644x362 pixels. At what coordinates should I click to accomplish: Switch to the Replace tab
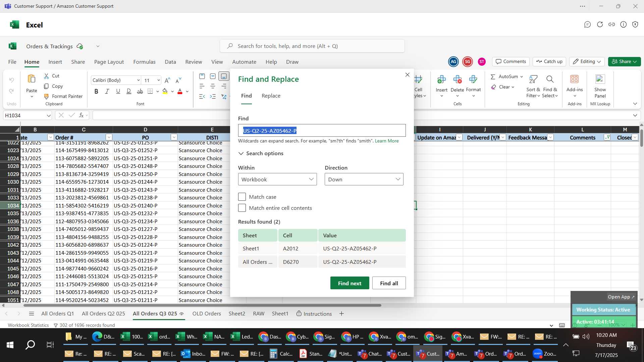(x=271, y=96)
